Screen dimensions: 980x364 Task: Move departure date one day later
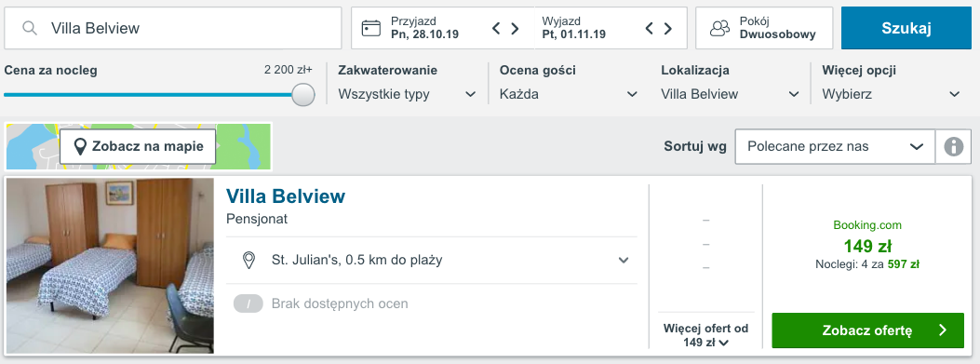tap(668, 28)
